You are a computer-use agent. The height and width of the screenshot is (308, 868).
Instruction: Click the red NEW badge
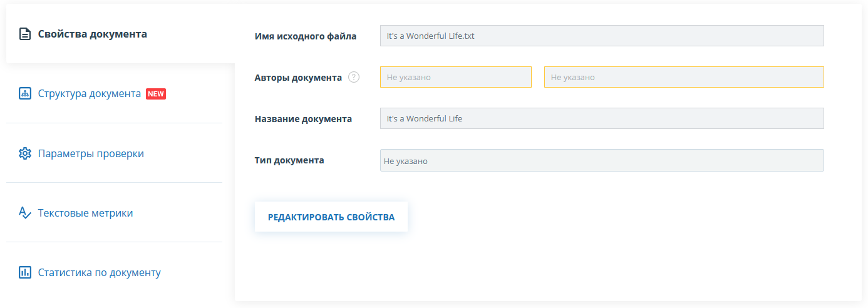click(156, 94)
